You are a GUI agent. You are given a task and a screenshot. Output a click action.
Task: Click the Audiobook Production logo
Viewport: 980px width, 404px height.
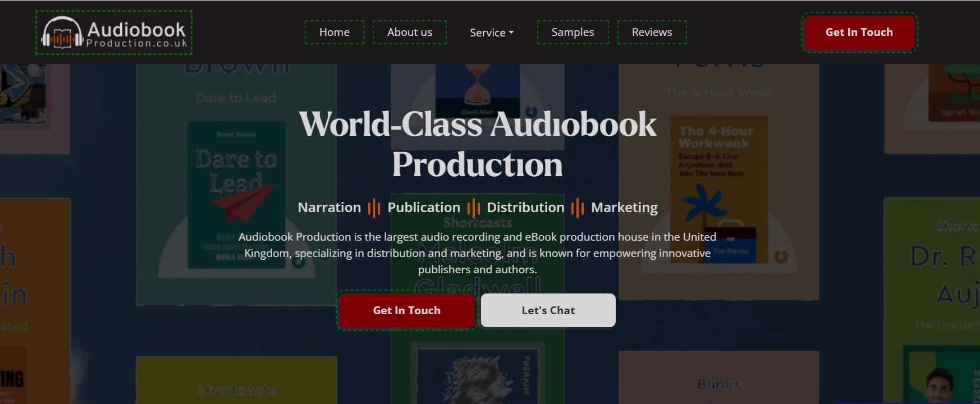(x=114, y=33)
